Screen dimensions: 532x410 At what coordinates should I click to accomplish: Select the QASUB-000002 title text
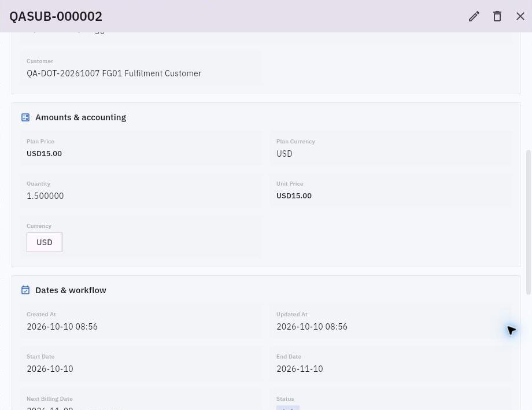click(56, 16)
